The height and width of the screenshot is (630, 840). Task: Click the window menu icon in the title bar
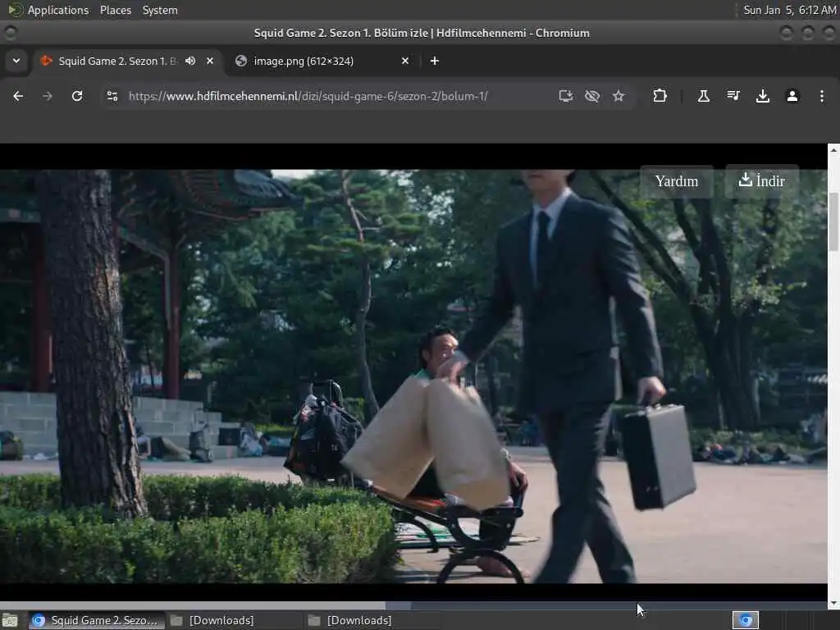point(10,33)
